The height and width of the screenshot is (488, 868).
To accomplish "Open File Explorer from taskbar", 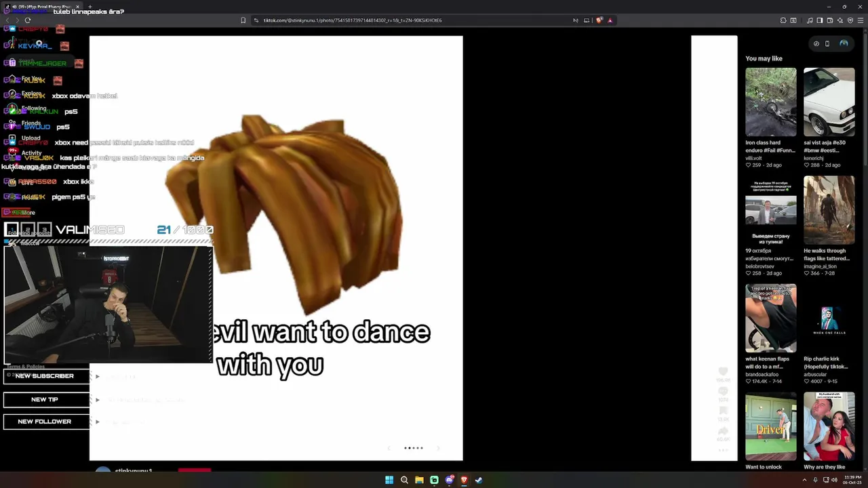I will (419, 480).
